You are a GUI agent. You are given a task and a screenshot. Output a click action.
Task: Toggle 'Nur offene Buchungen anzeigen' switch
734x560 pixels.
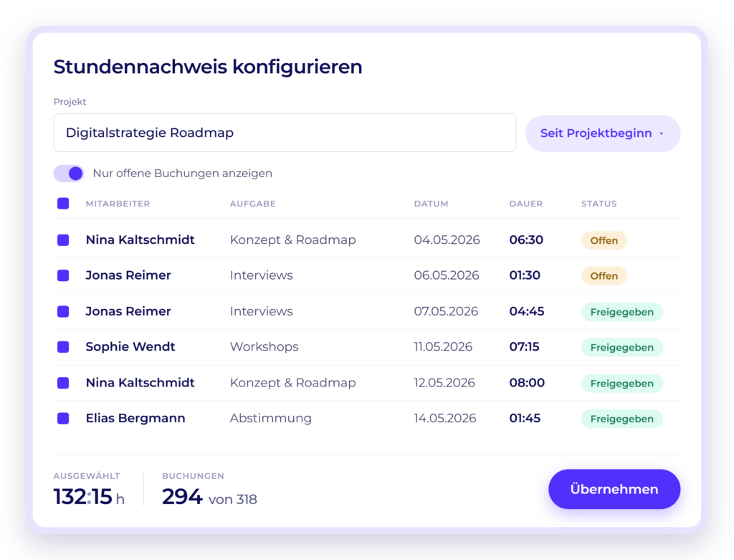point(69,174)
